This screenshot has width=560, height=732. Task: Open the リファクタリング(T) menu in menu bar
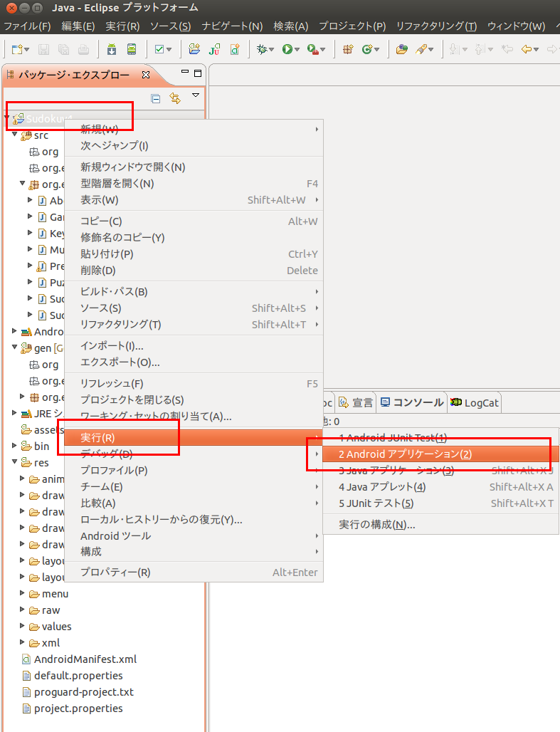pyautogui.click(x=436, y=26)
